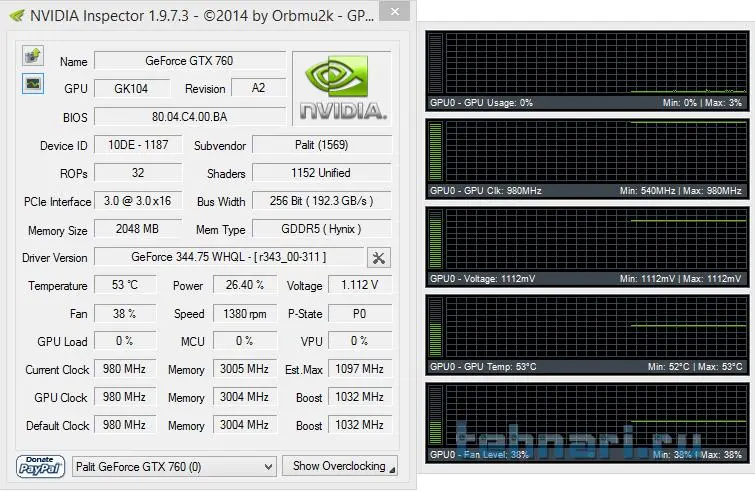755x492 pixels.
Task: Click the Fan field 38 %
Action: tap(125, 313)
